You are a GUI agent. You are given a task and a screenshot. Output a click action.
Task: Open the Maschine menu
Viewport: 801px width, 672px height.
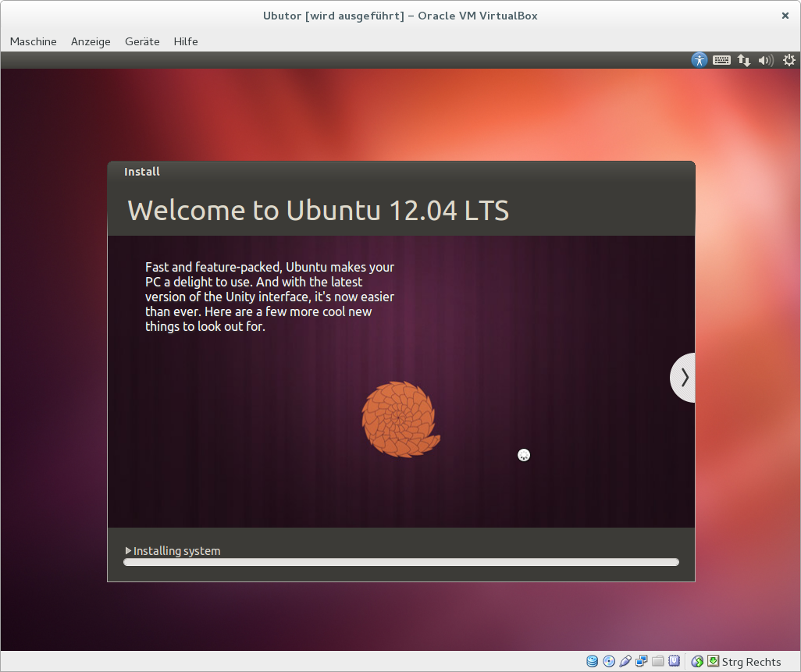pyautogui.click(x=33, y=41)
